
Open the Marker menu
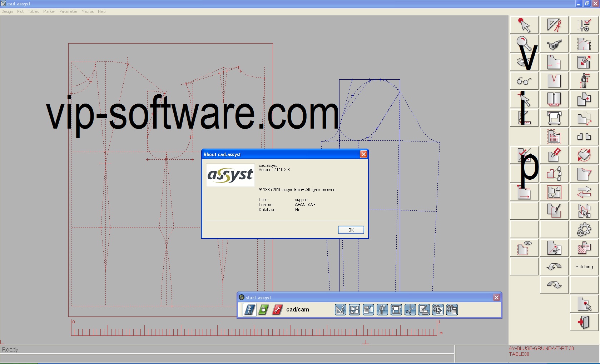pos(49,11)
